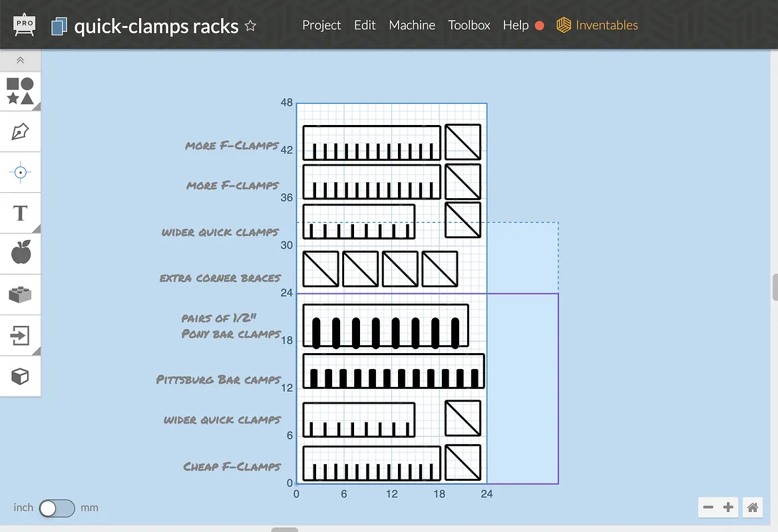Select the lower 'WIDER QUICK CLAMPS' label
Screen dimensions: 778x532
(x=222, y=420)
